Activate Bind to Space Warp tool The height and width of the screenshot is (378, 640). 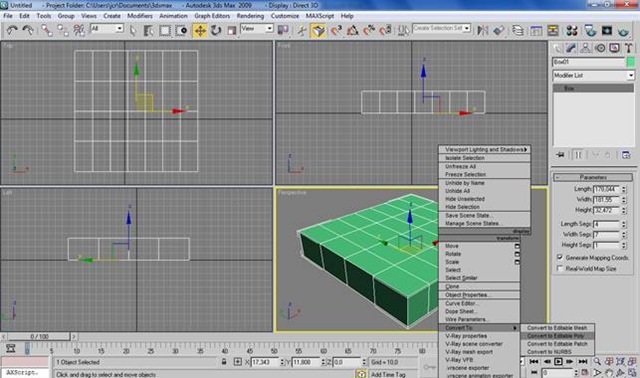click(x=79, y=30)
